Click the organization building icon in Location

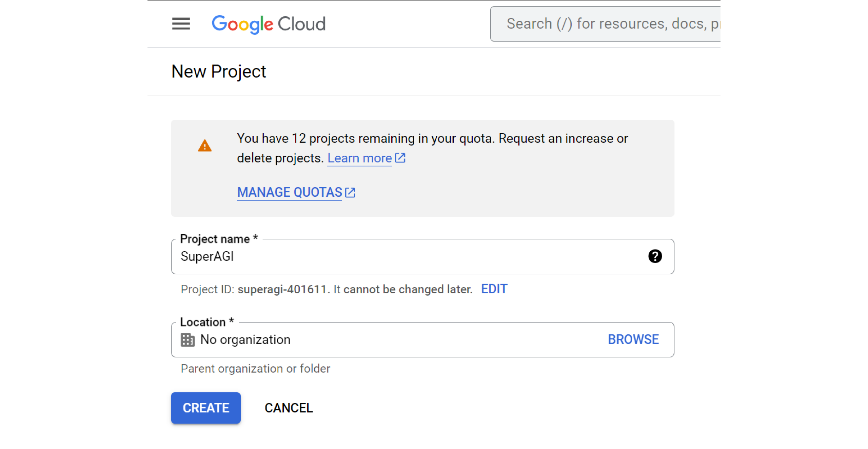[188, 339]
